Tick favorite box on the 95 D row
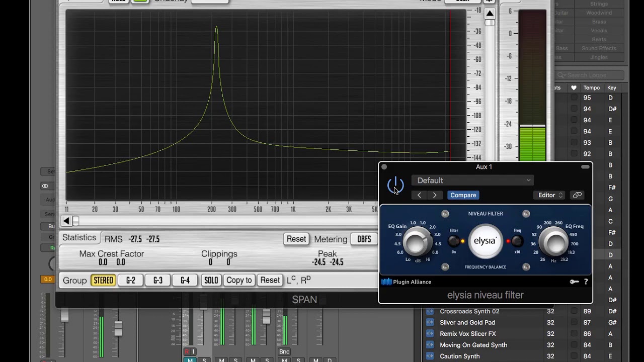 click(574, 98)
